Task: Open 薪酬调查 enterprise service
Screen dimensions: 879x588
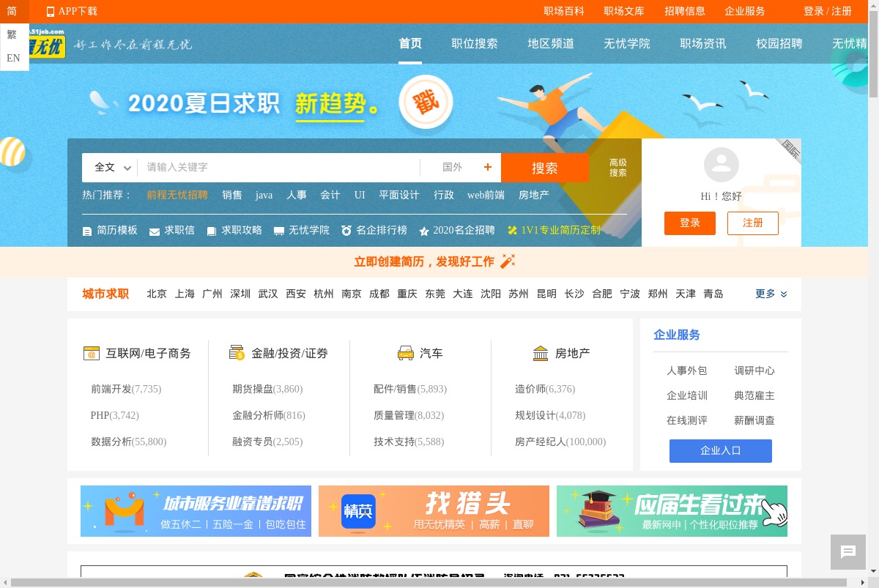Action: tap(754, 420)
